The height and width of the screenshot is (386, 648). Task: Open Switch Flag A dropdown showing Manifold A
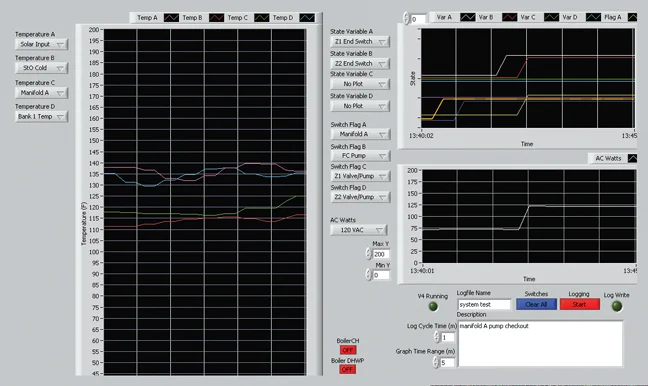360,134
